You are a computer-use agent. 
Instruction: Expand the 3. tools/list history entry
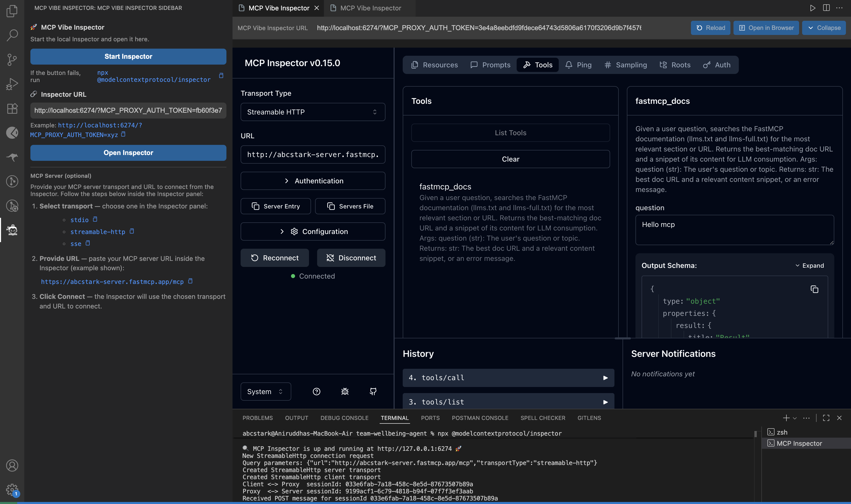coord(508,402)
